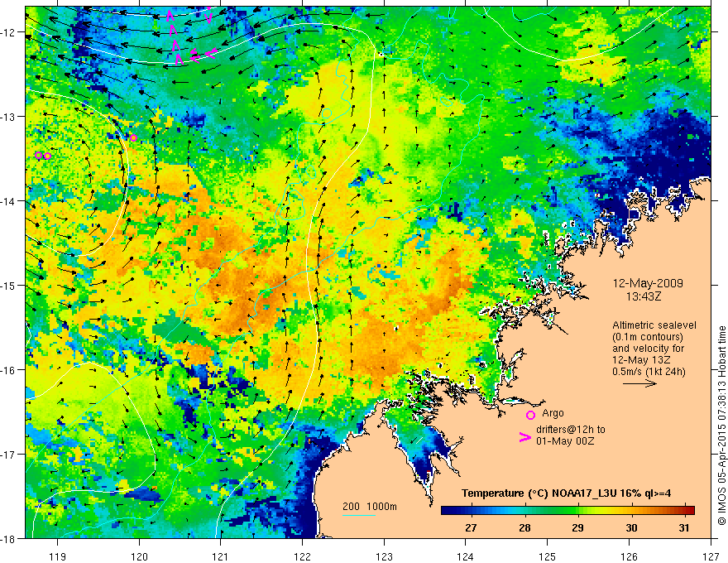Click the -14 latitude axis label
The width and height of the screenshot is (728, 563).
(x=8, y=201)
